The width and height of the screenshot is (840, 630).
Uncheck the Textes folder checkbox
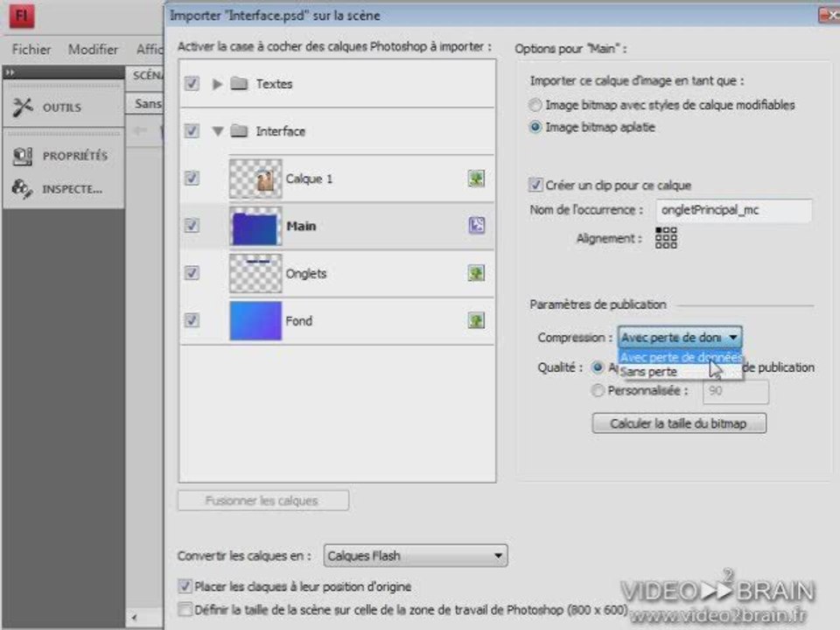click(x=192, y=84)
